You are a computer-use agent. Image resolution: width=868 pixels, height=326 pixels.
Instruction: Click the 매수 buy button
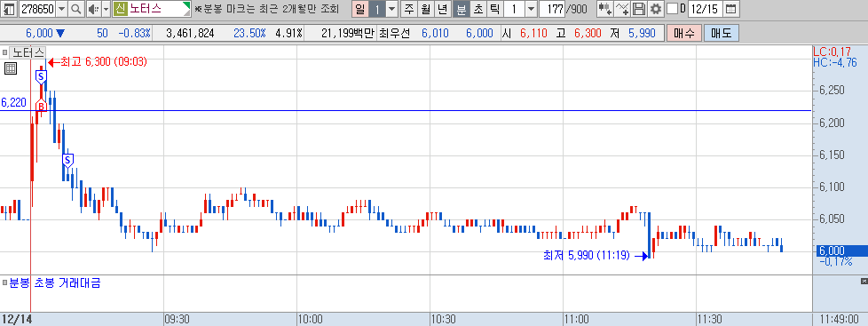[684, 33]
